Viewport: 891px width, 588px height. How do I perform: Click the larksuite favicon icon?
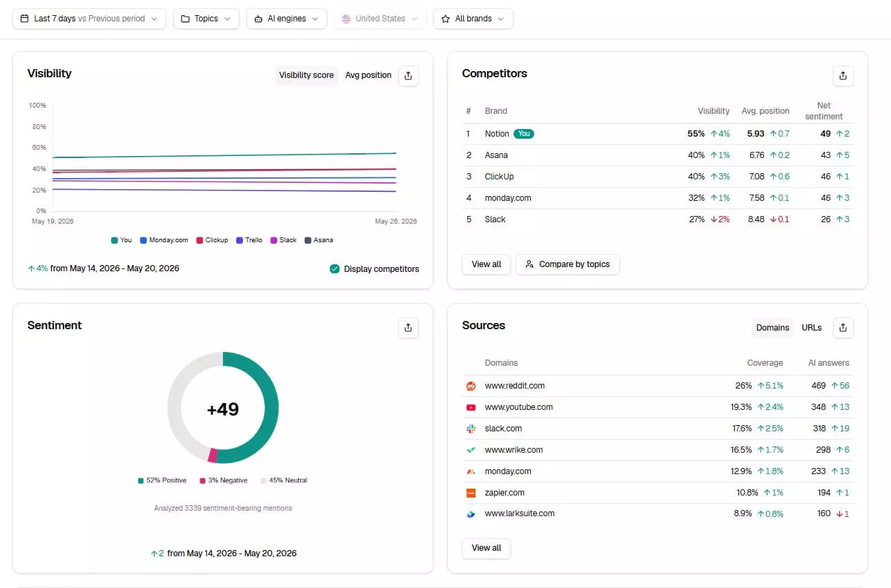tap(471, 513)
